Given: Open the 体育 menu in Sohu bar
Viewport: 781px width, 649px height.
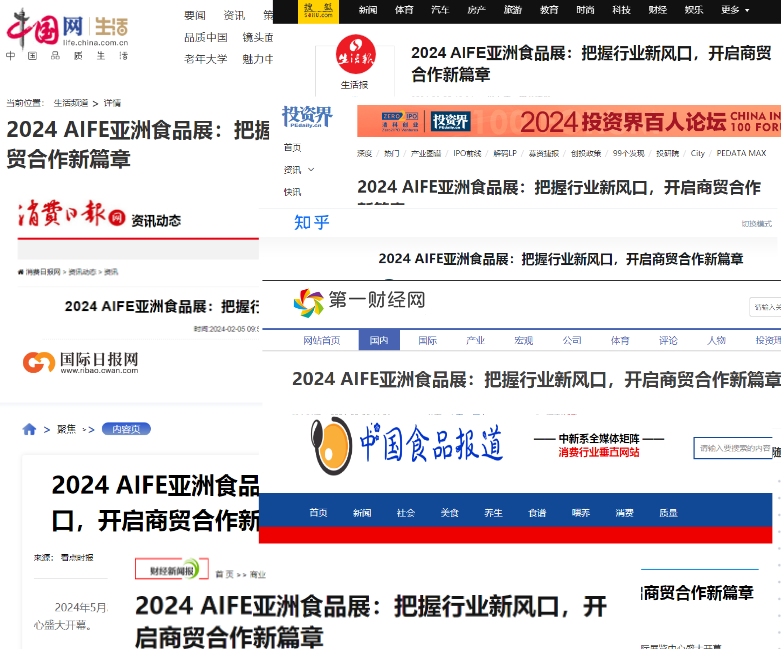Looking at the screenshot, I should pyautogui.click(x=404, y=10).
